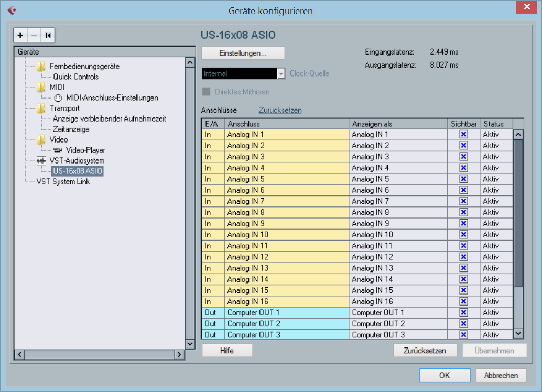Click device tree scroll up arrow

point(190,62)
